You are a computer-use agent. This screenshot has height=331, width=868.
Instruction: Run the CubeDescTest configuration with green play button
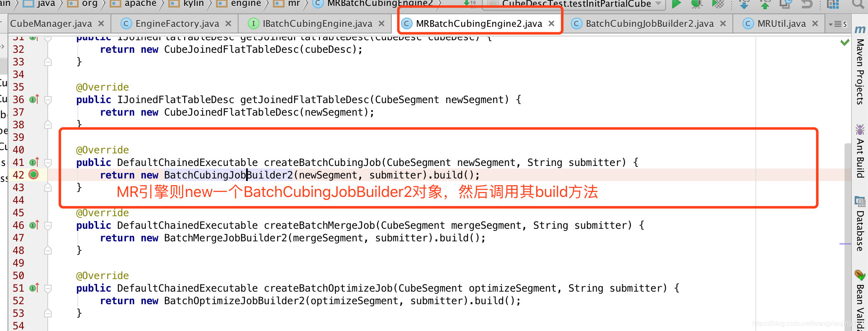[676, 4]
